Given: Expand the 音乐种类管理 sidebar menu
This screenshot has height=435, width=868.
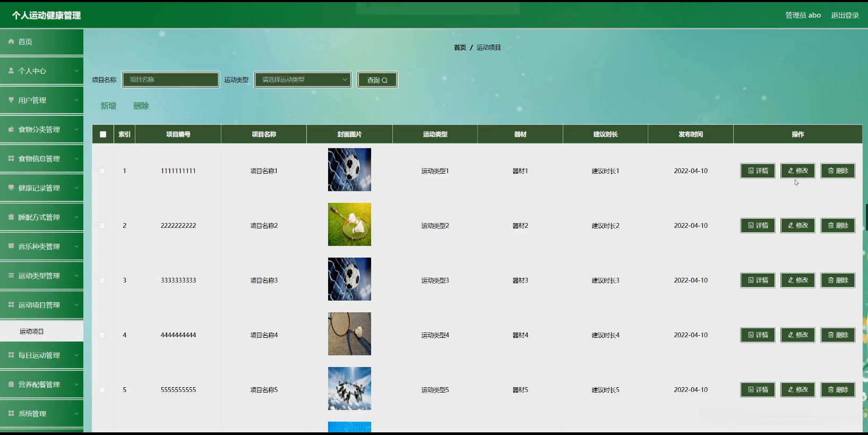Looking at the screenshot, I should 42,246.
